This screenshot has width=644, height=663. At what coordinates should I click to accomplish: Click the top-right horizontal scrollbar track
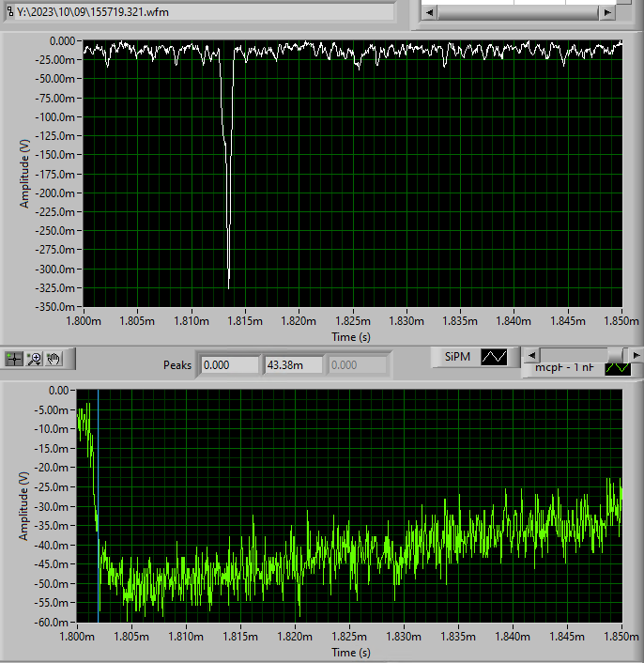point(518,13)
